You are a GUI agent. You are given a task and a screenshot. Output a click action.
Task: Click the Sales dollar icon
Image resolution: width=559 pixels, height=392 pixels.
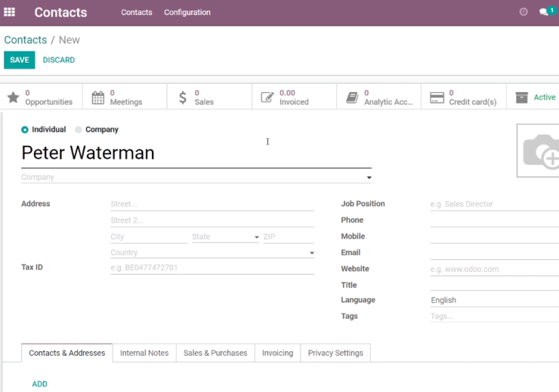click(183, 97)
